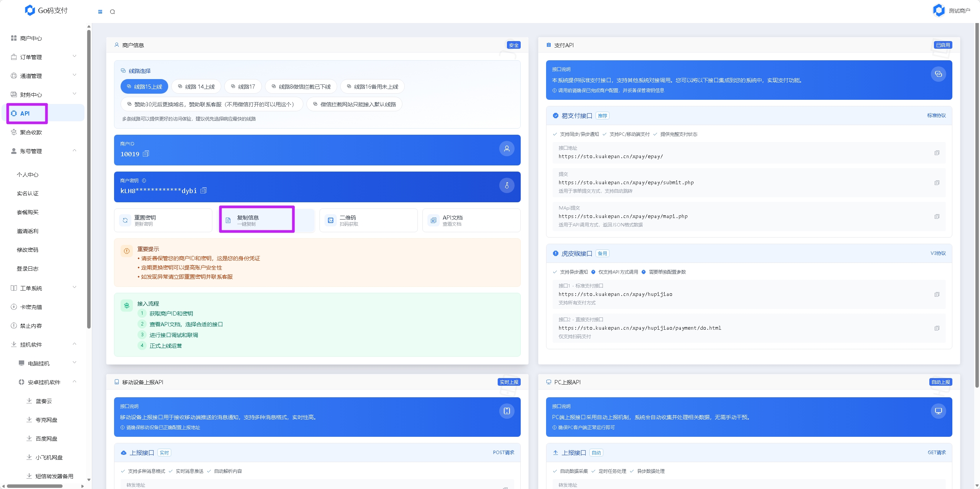
Task: Copy the payment/do.html URL
Action: pyautogui.click(x=937, y=328)
